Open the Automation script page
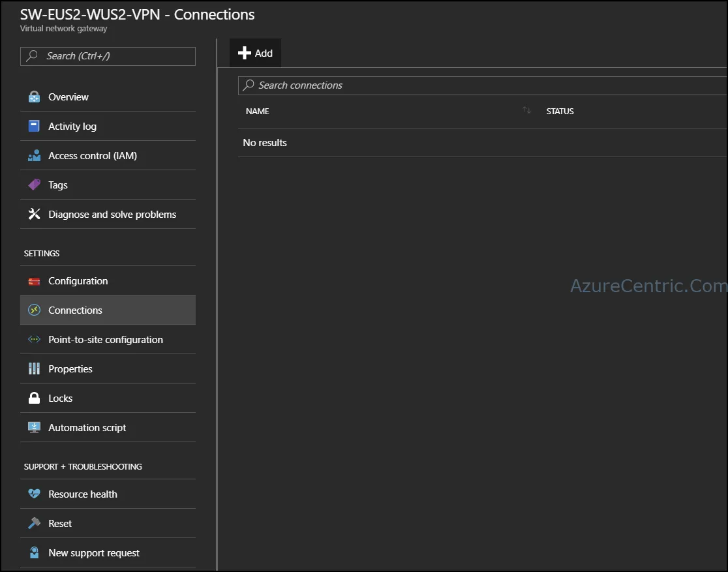728x572 pixels. (x=108, y=427)
